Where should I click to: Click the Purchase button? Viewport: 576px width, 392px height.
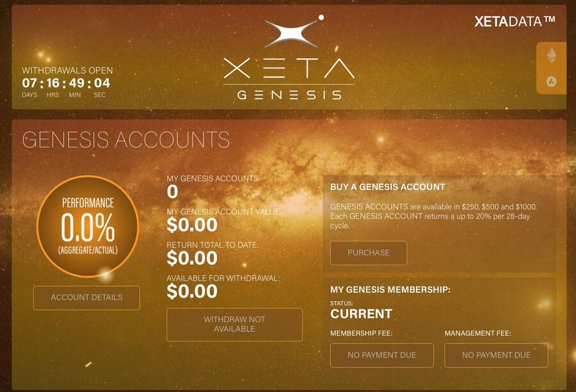[x=369, y=253]
